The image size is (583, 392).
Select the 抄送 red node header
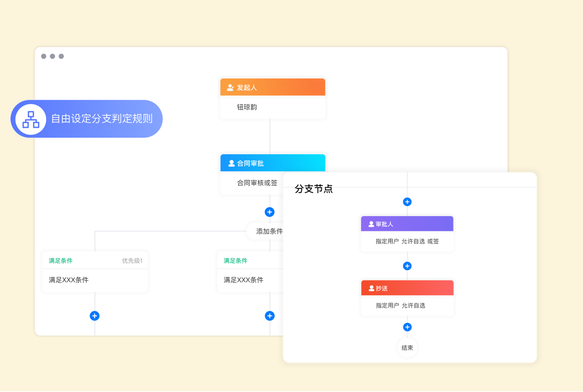407,288
